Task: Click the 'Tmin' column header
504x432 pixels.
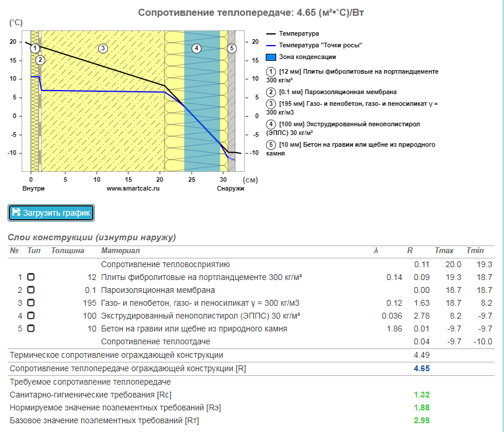Action: [x=475, y=251]
